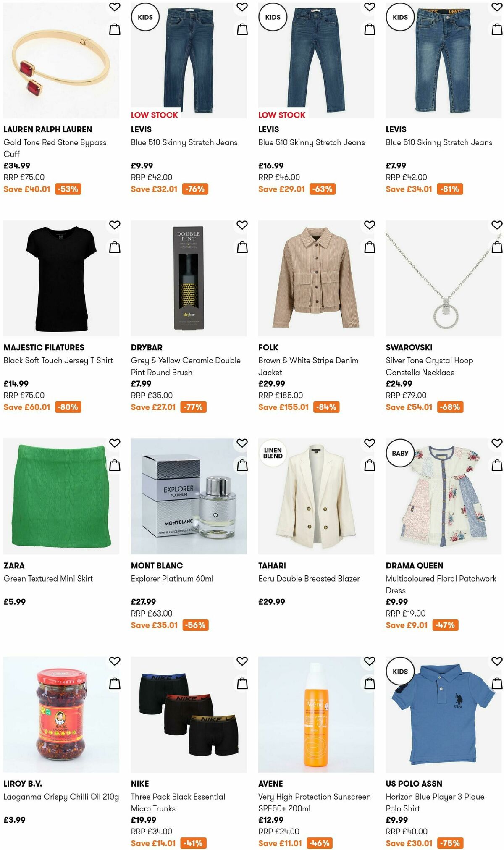Add the Drybar round brush to bag
The height and width of the screenshot is (850, 504).
[241, 247]
